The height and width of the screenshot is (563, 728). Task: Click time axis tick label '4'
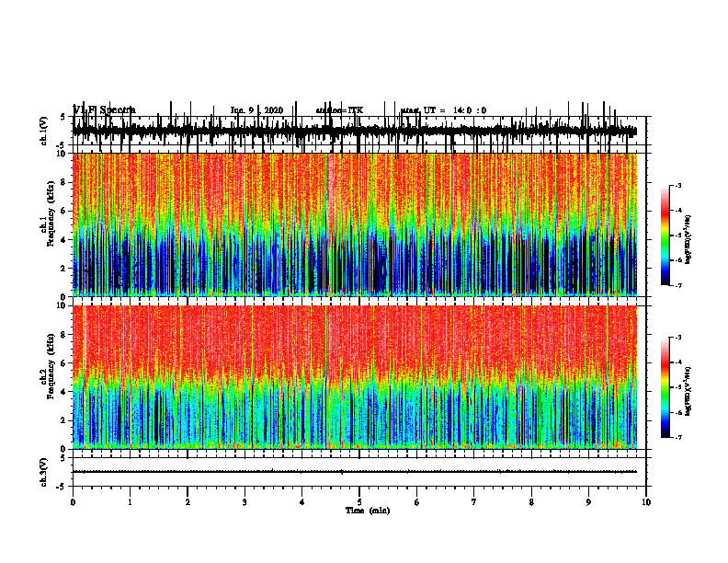click(x=302, y=502)
